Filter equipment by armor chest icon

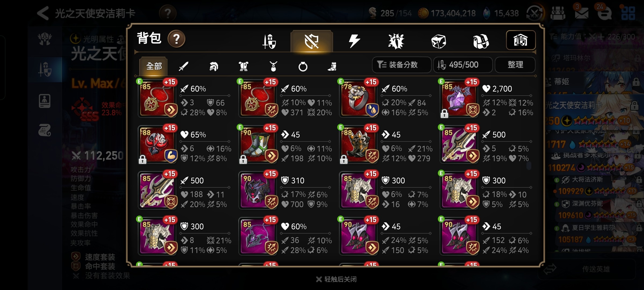pyautogui.click(x=243, y=66)
